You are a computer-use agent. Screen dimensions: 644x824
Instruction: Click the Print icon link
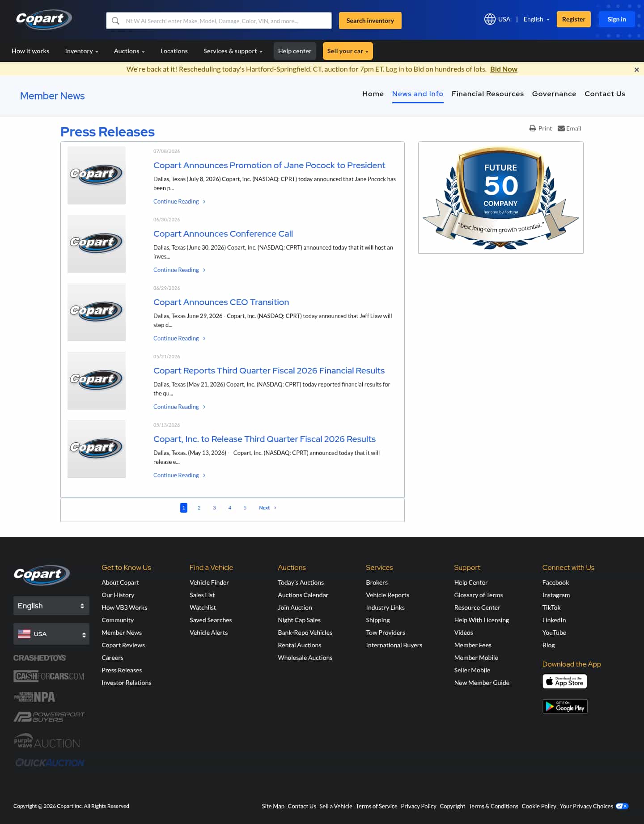pos(540,128)
